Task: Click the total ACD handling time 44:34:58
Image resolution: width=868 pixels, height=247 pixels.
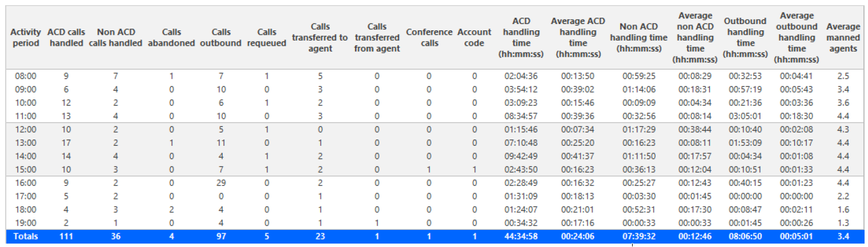Action: (x=521, y=236)
